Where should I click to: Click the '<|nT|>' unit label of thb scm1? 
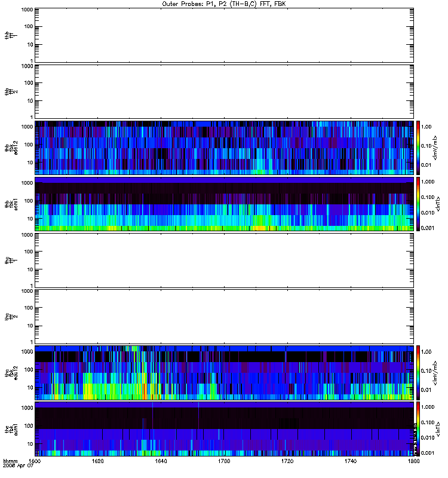438,204
